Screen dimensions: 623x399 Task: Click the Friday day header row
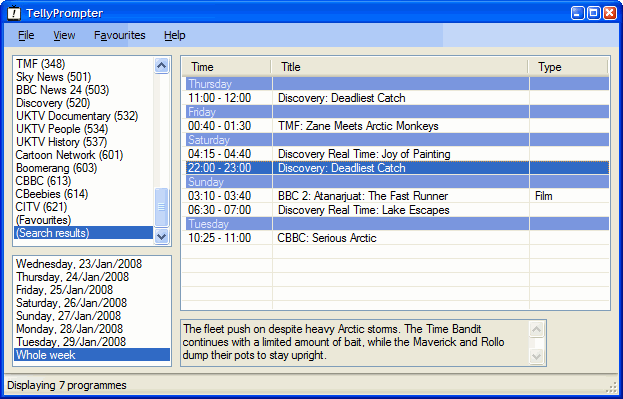pos(397,112)
